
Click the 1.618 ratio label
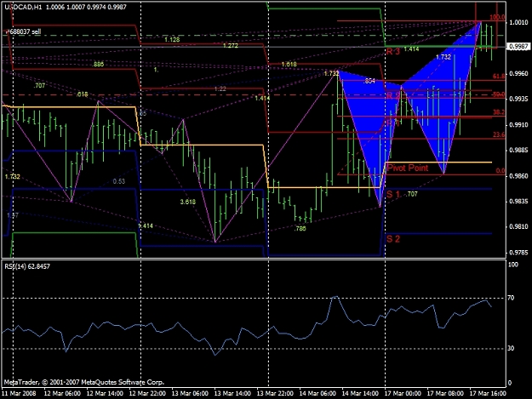pos(289,64)
